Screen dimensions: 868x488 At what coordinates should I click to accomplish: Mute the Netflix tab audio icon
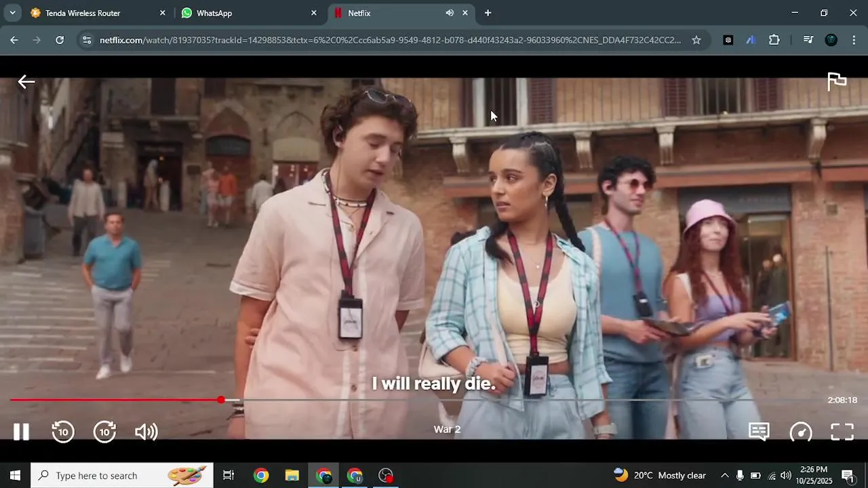450,13
